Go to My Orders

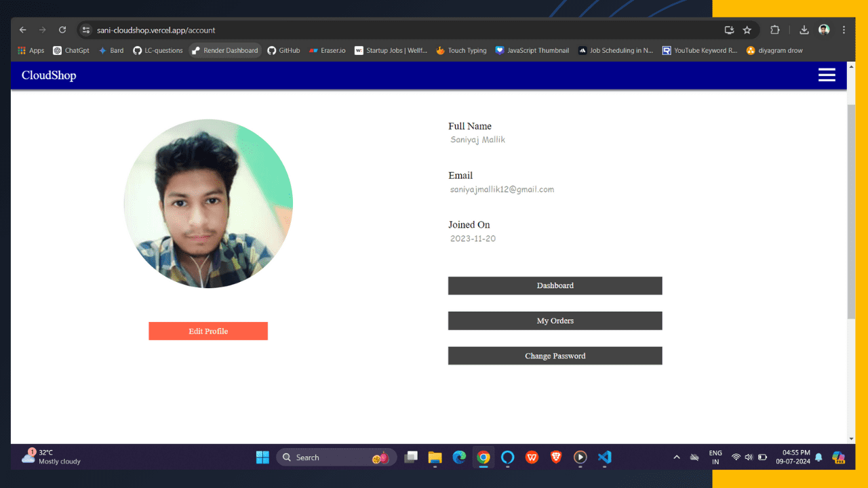point(555,321)
